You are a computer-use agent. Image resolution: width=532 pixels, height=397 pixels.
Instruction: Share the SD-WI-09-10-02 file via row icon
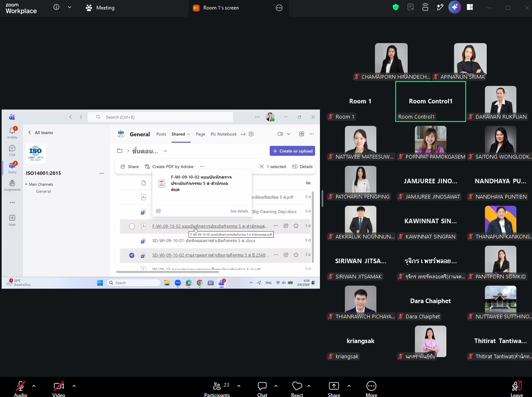[286, 255]
